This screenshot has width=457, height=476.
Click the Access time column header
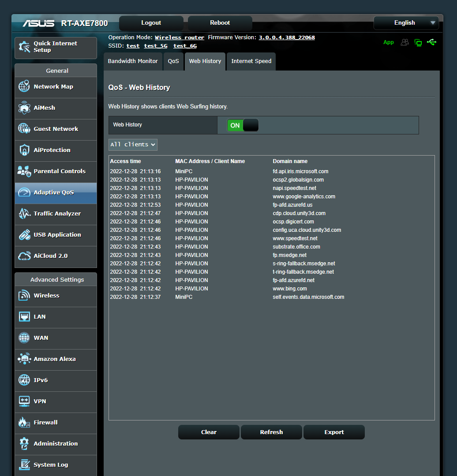click(x=125, y=161)
